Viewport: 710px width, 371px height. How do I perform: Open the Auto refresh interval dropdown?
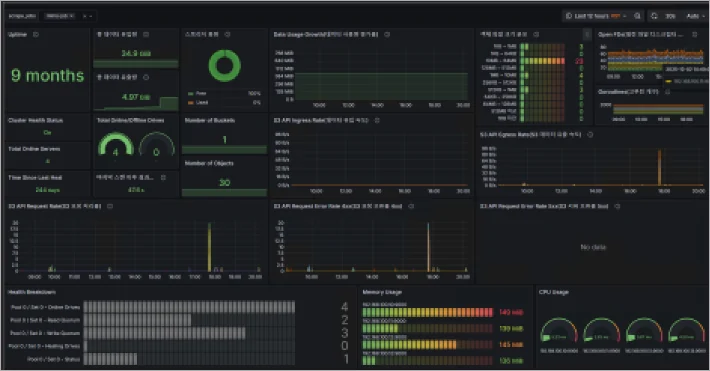695,16
